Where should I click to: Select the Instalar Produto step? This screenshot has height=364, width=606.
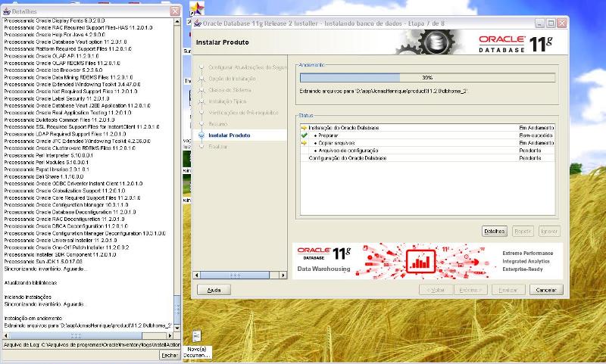click(230, 135)
